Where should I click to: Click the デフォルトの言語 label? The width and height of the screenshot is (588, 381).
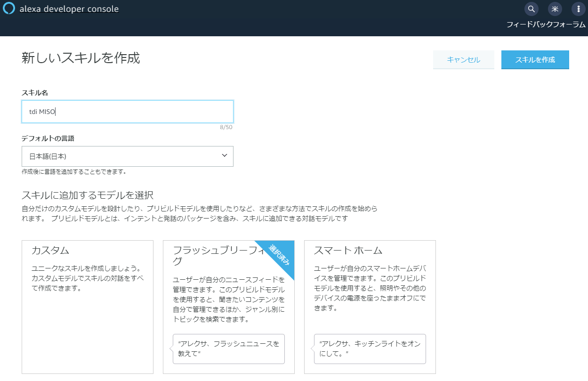coord(48,138)
